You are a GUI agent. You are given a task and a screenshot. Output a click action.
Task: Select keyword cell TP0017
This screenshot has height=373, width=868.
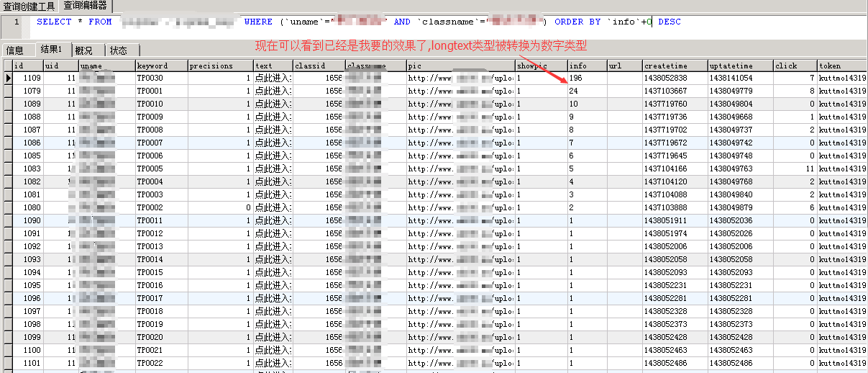161,298
